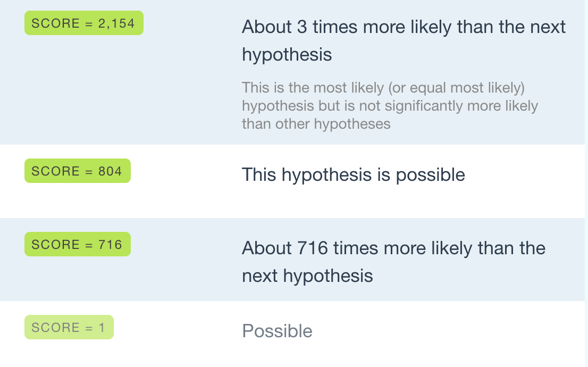Click the word SCORE in the 716 badge

[55, 245]
